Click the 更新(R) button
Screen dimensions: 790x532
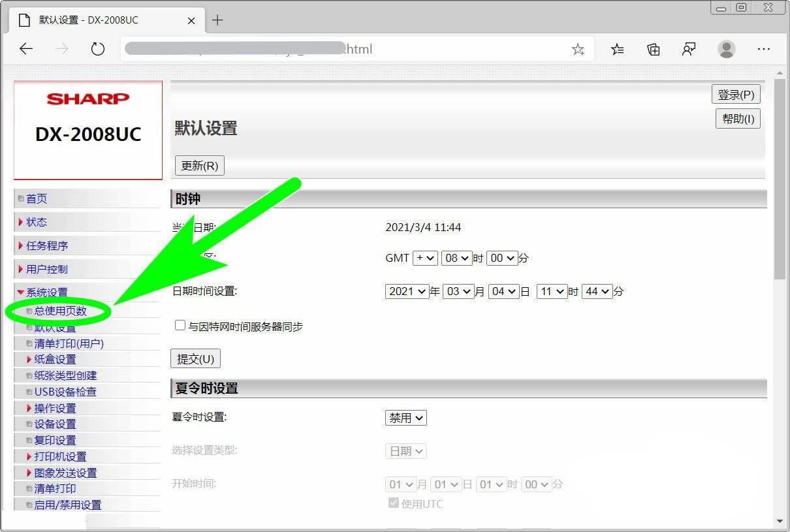click(x=200, y=165)
